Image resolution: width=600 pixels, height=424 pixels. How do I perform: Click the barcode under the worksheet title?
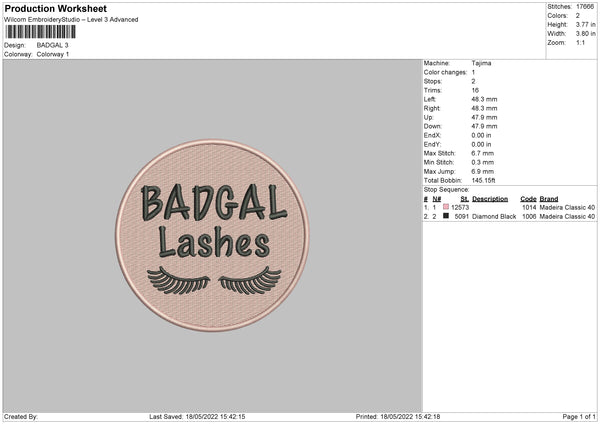tap(40, 32)
